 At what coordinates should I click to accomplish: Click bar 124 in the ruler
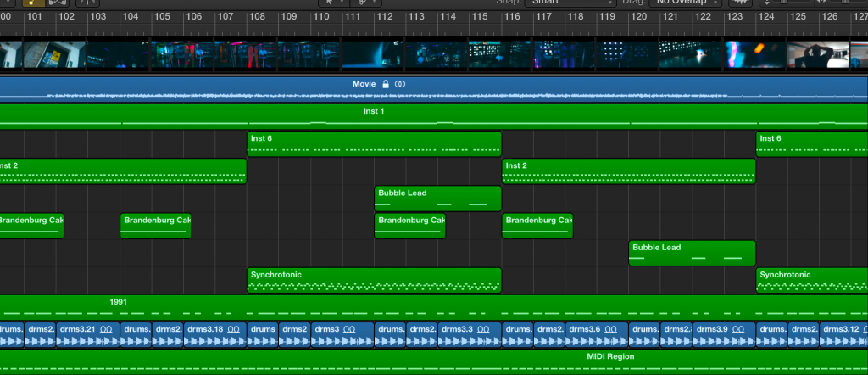766,17
